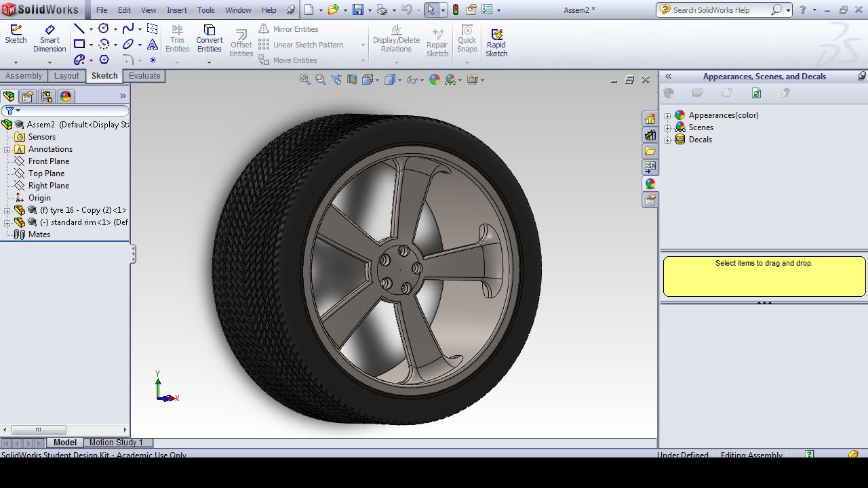Select Front Plane in the feature tree
Viewport: 868px width, 488px height.
49,161
